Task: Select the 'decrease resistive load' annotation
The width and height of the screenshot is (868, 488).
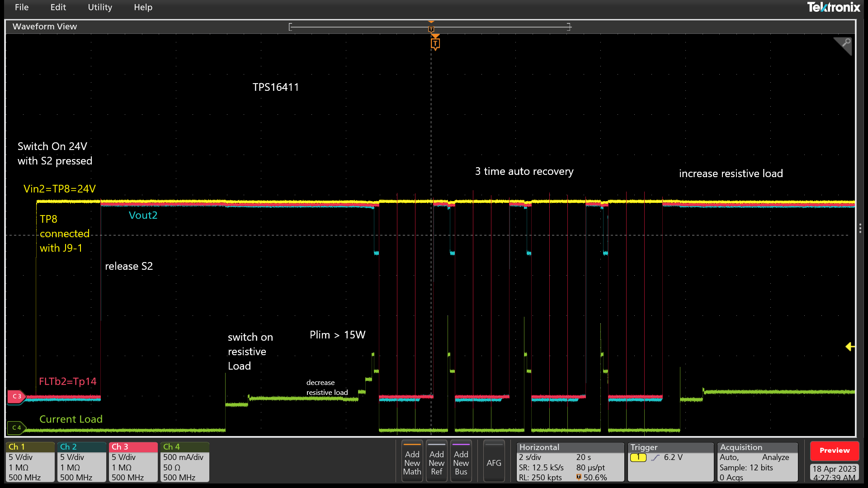Action: pyautogui.click(x=327, y=388)
